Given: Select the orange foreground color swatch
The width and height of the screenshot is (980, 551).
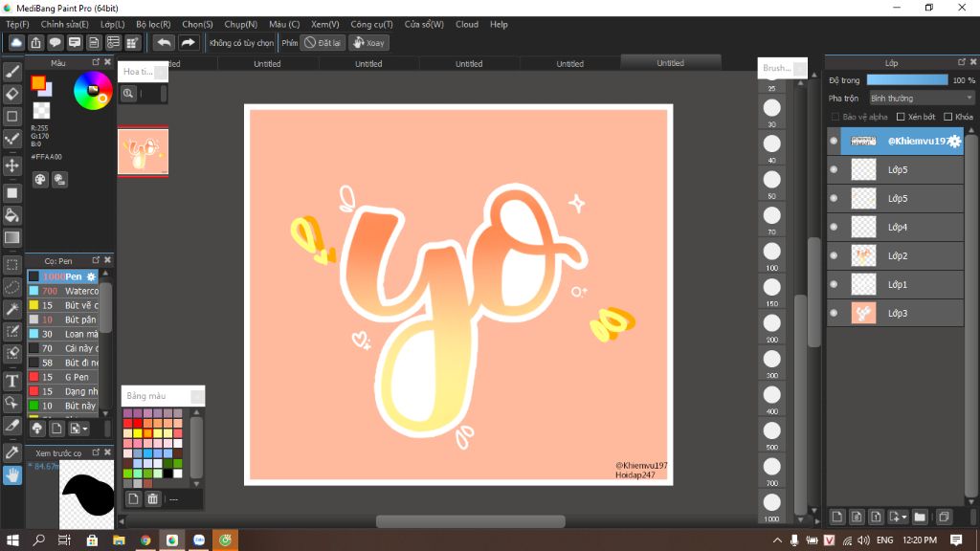Looking at the screenshot, I should point(38,83).
